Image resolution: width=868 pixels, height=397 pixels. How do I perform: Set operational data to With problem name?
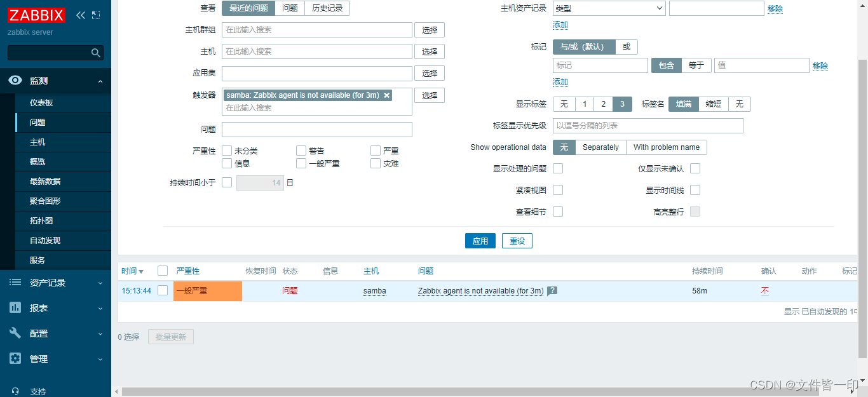point(667,147)
